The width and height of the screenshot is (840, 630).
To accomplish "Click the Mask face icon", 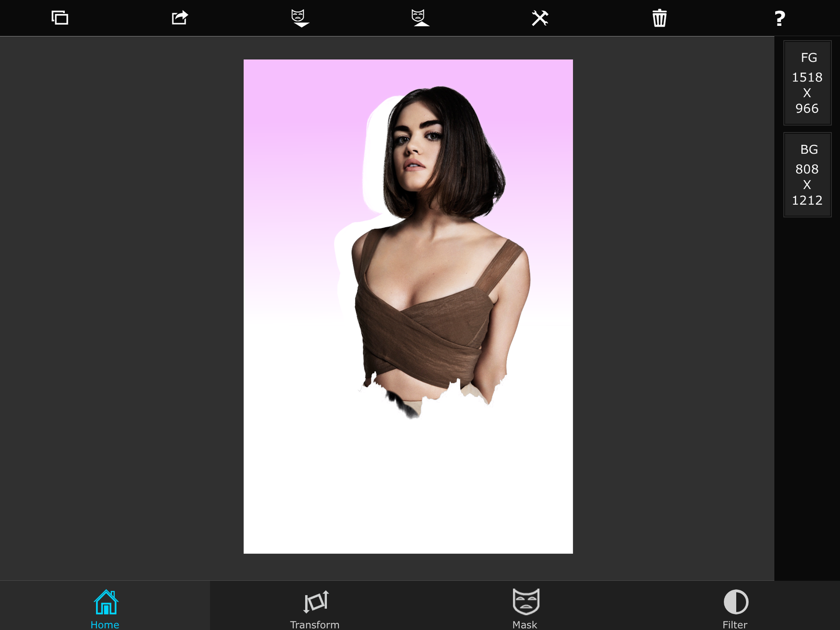I will coord(525,602).
